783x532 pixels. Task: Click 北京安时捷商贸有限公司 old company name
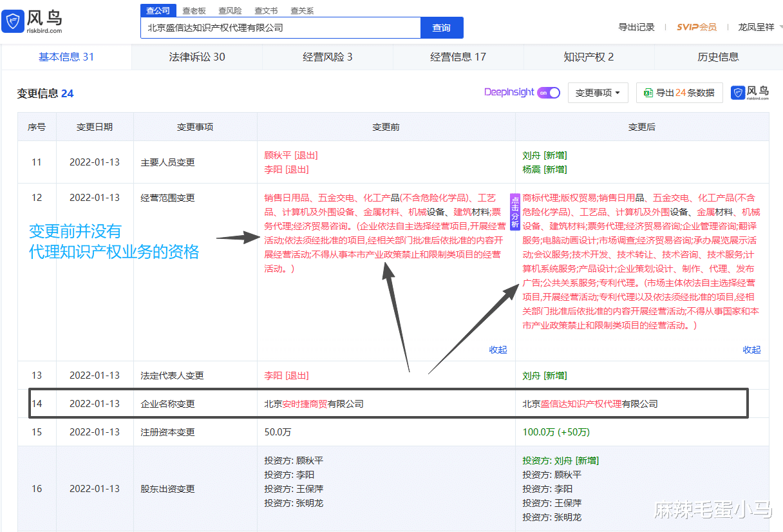[314, 404]
